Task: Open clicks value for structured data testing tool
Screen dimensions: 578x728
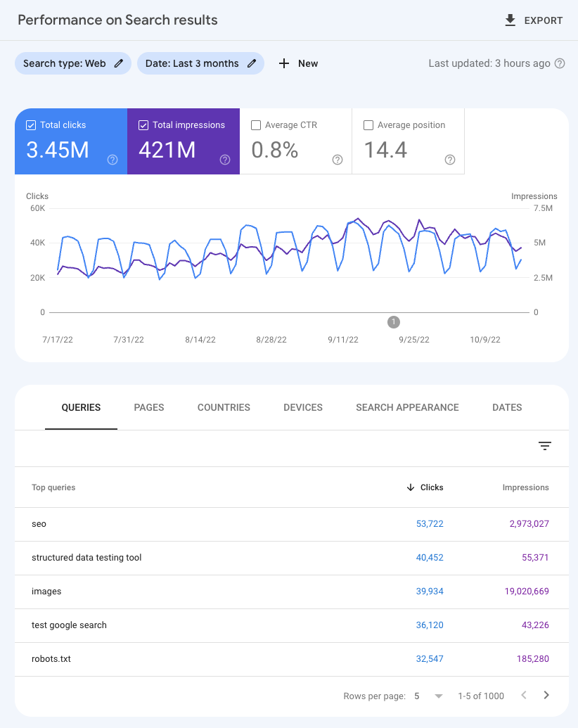Action: pos(430,557)
